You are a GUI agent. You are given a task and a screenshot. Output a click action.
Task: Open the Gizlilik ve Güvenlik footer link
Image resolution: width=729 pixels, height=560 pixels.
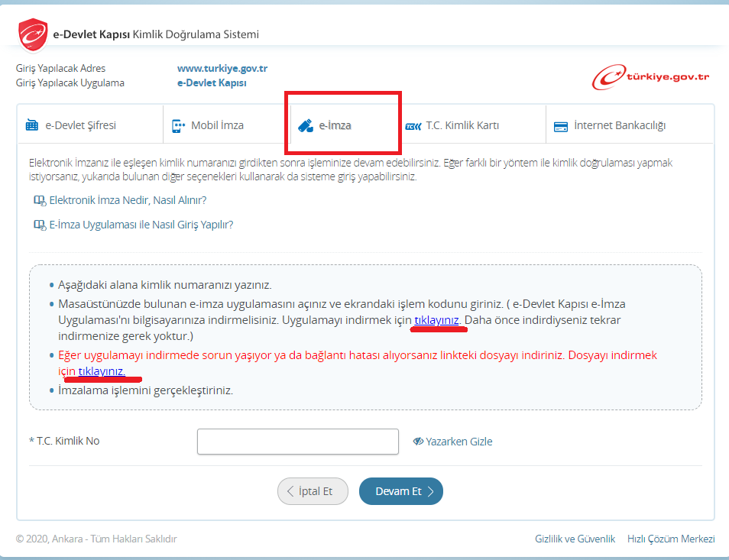(x=575, y=539)
